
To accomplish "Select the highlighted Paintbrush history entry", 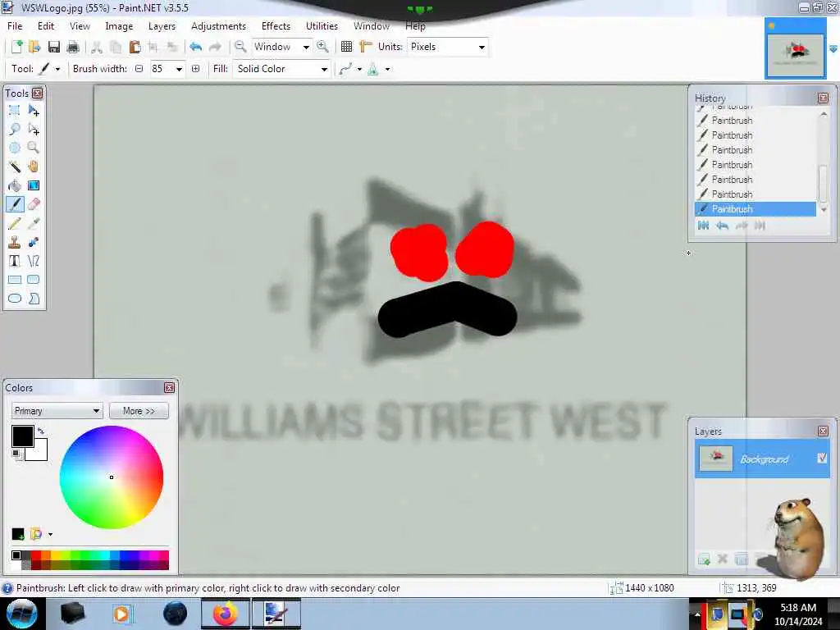I will [756, 209].
